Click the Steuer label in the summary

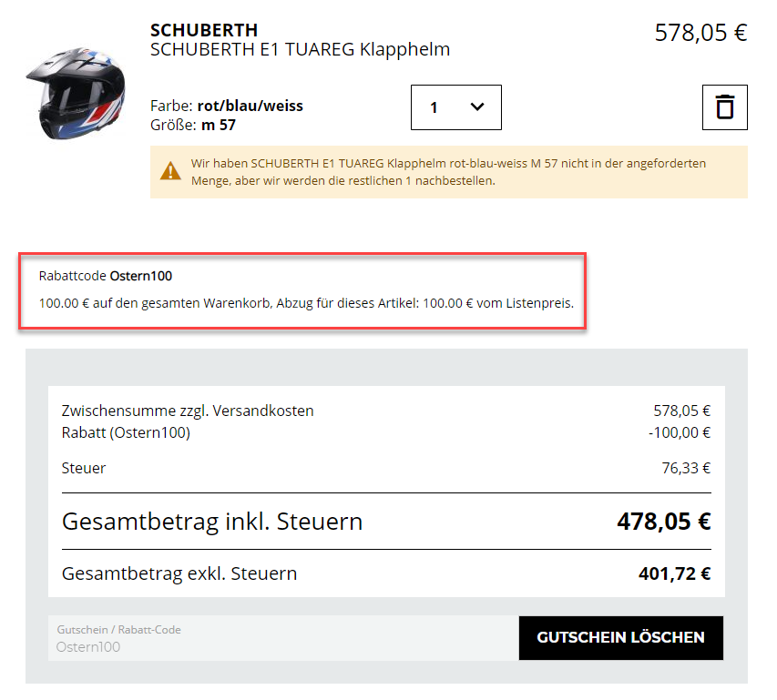pyautogui.click(x=84, y=468)
